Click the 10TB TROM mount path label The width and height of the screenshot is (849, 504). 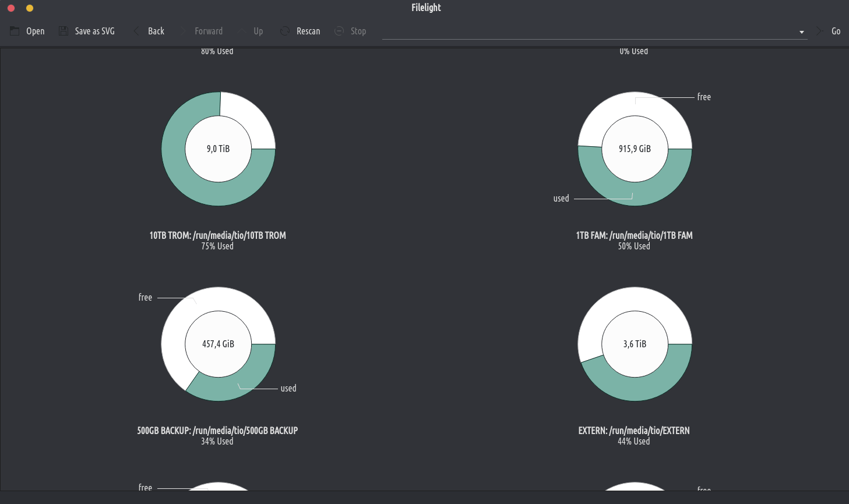tap(217, 235)
